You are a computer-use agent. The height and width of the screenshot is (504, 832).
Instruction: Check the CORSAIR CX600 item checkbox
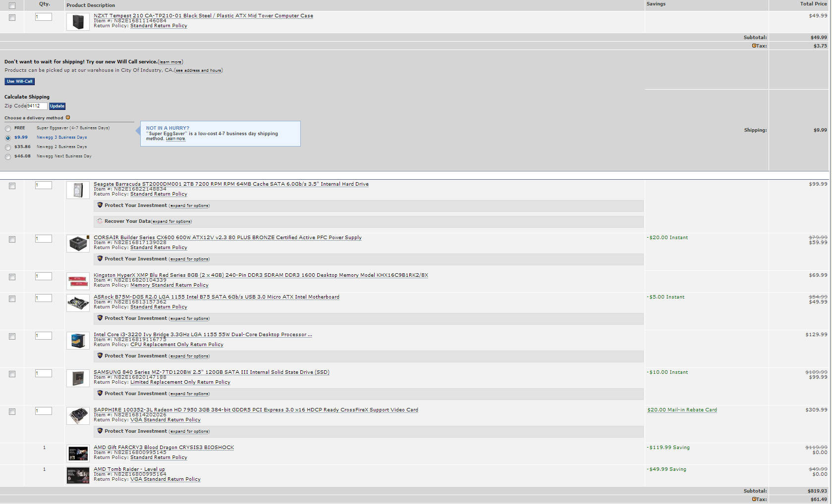click(x=12, y=239)
